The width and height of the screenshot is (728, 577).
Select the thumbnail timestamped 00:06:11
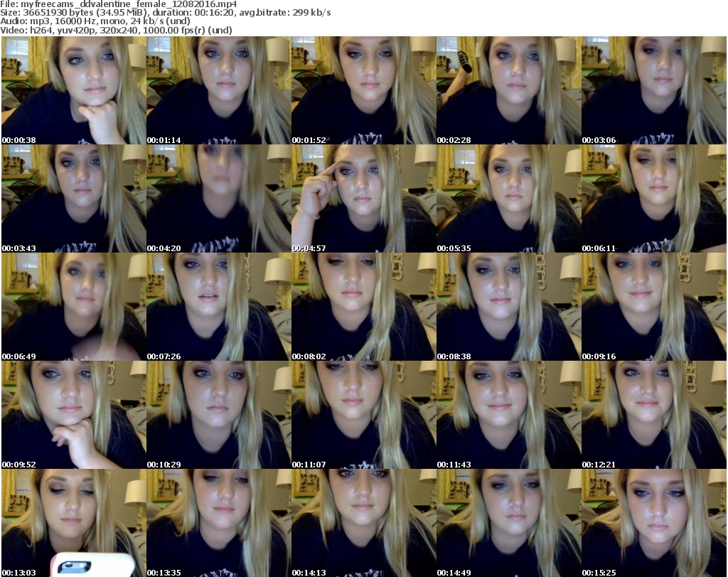pos(654,198)
